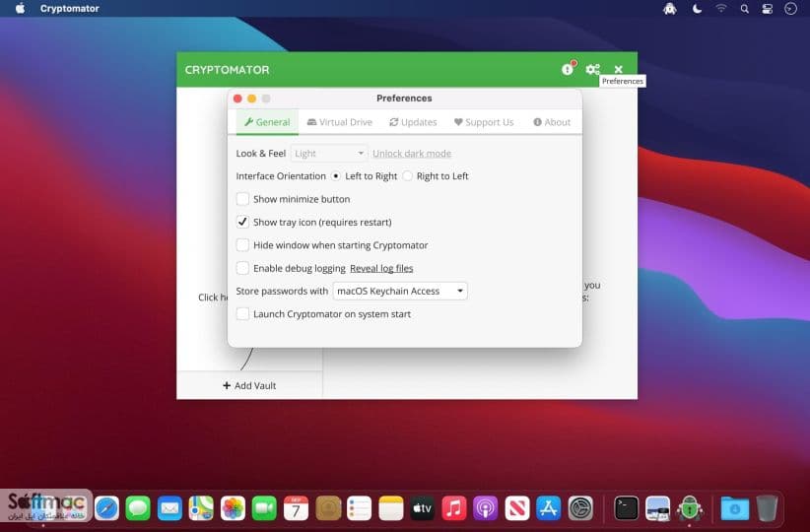Viewport: 810px width, 532px height.
Task: Open Messages from the dock
Action: pyautogui.click(x=138, y=508)
